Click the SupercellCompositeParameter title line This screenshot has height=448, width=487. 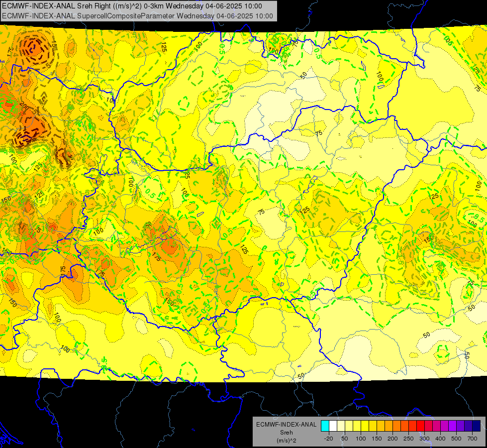click(x=138, y=16)
